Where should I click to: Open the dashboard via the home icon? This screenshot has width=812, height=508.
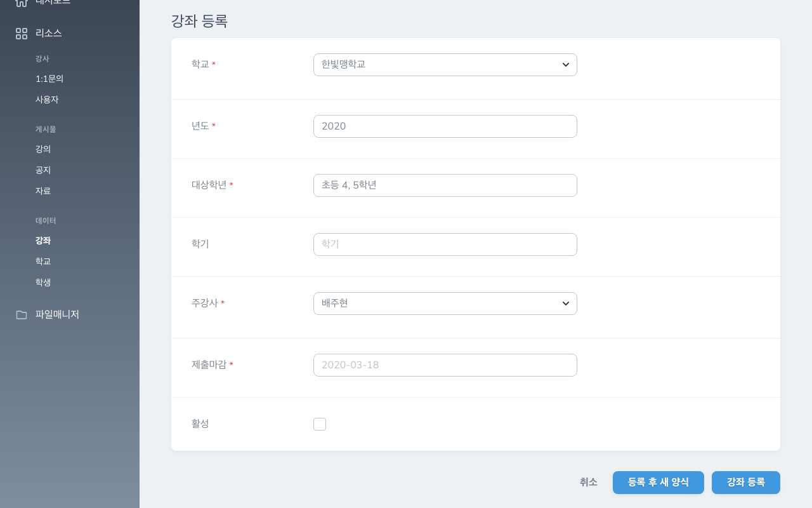(22, 3)
